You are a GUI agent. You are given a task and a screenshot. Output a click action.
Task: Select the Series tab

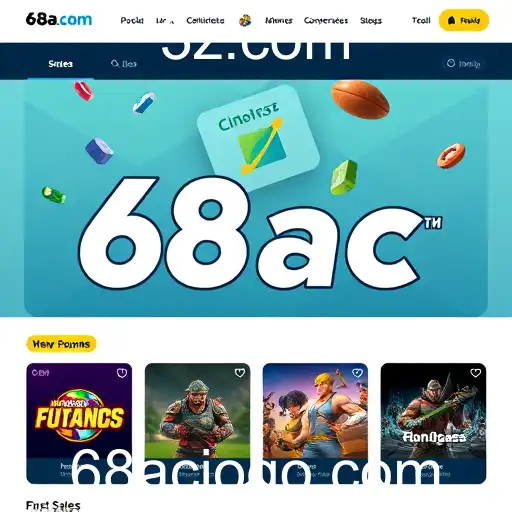[60, 64]
